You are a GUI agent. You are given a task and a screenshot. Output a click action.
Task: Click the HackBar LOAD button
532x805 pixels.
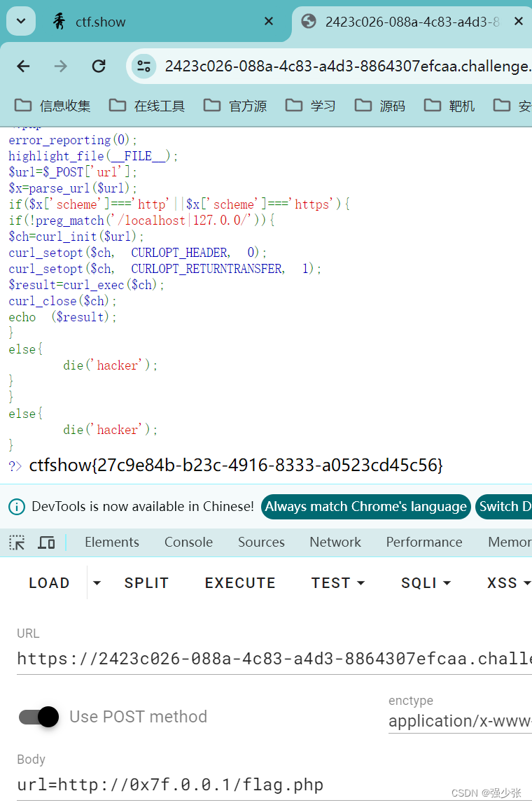[49, 582]
